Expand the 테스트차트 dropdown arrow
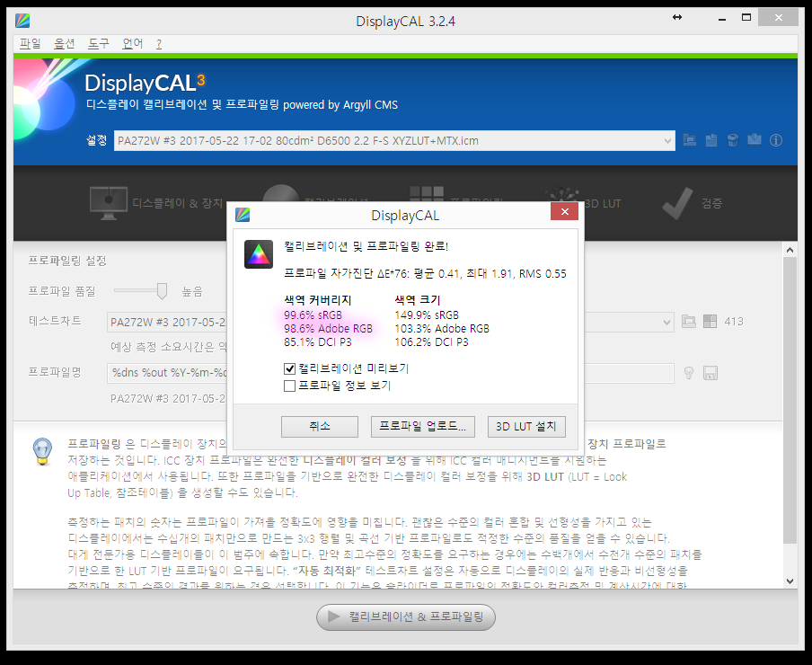812x665 pixels. (666, 322)
